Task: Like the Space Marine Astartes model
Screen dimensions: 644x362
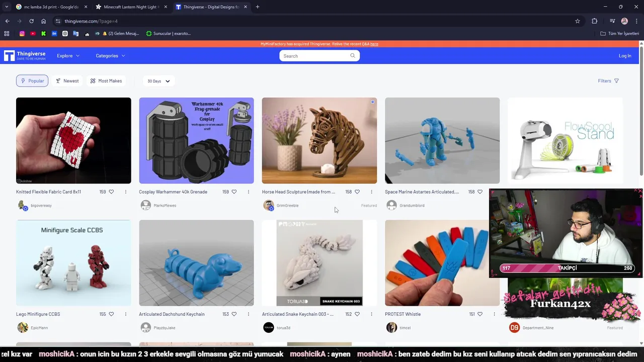Action: click(480, 192)
